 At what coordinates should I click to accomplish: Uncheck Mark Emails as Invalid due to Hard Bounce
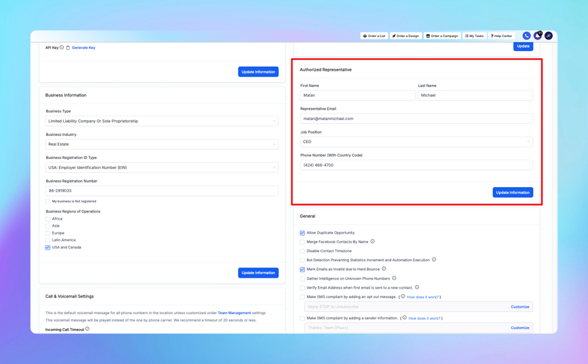(x=302, y=269)
